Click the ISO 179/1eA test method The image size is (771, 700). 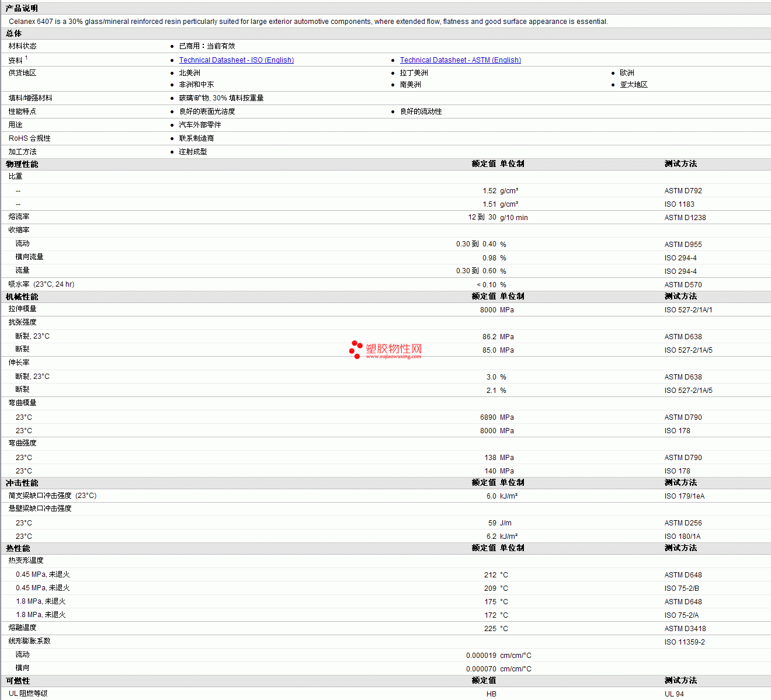pos(685,496)
